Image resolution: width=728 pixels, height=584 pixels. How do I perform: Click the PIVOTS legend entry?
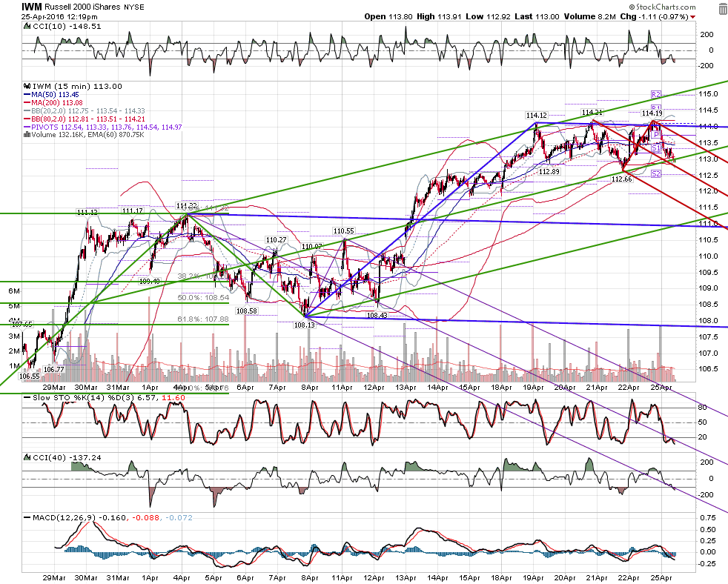pyautogui.click(x=103, y=127)
